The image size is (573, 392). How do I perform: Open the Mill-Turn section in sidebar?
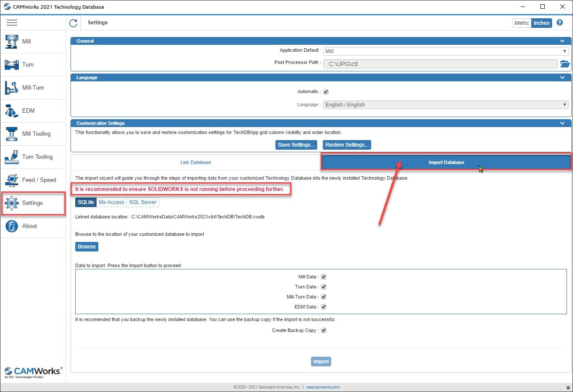coord(33,87)
